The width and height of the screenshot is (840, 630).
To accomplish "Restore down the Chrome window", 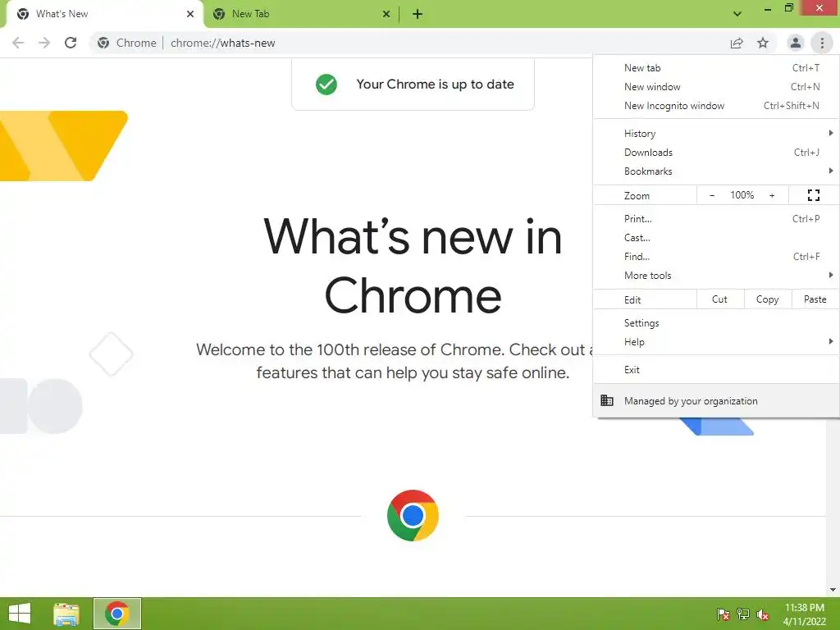I will click(x=788, y=8).
